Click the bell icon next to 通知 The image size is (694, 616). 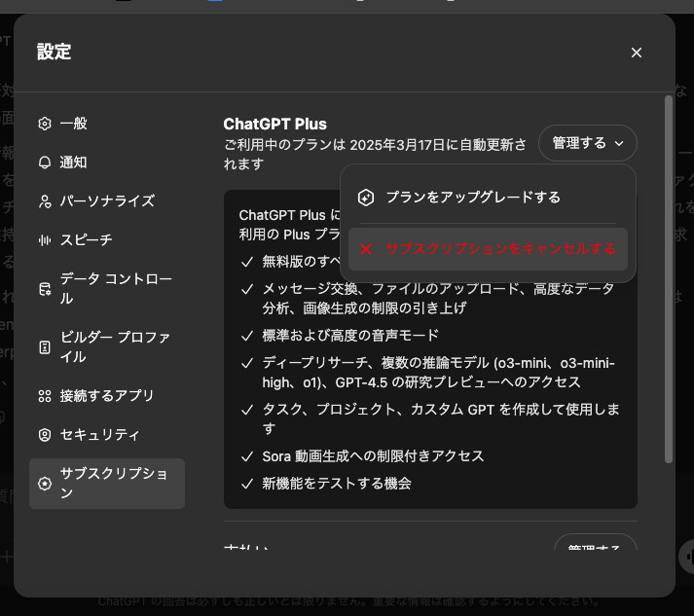pyautogui.click(x=45, y=163)
